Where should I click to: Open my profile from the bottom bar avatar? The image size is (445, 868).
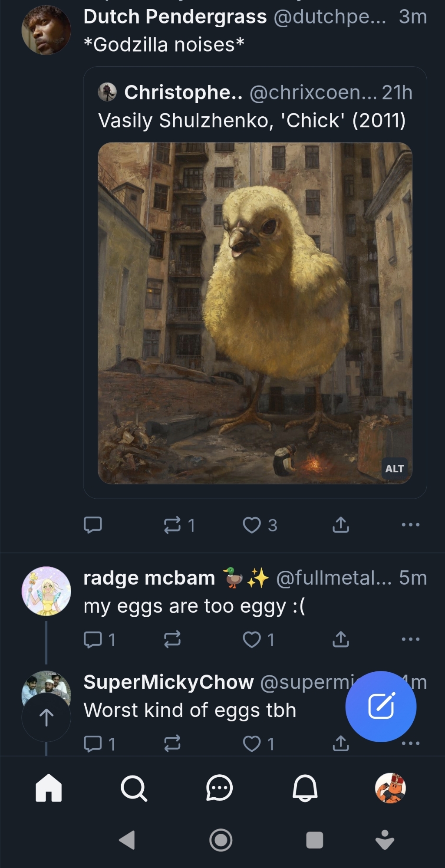pyautogui.click(x=390, y=788)
